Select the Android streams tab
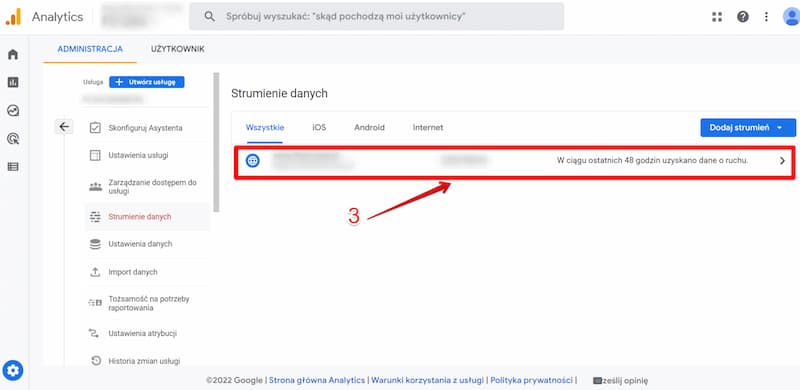The image size is (800, 390). coord(369,128)
